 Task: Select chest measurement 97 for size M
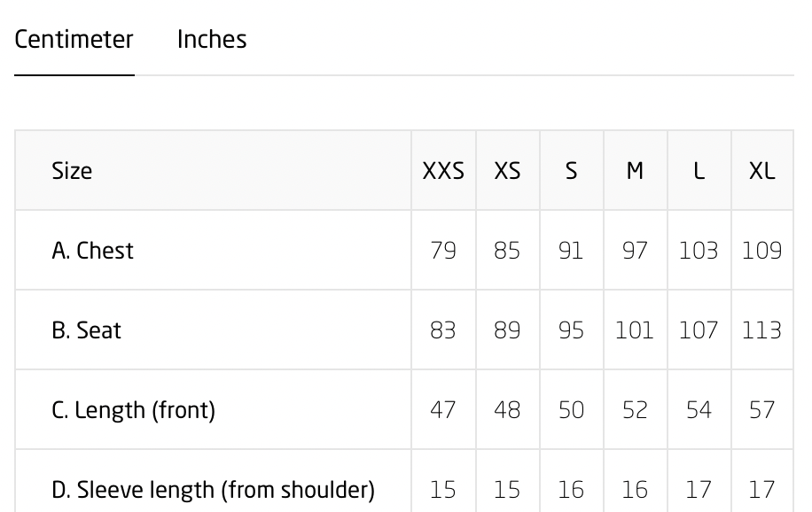click(635, 251)
